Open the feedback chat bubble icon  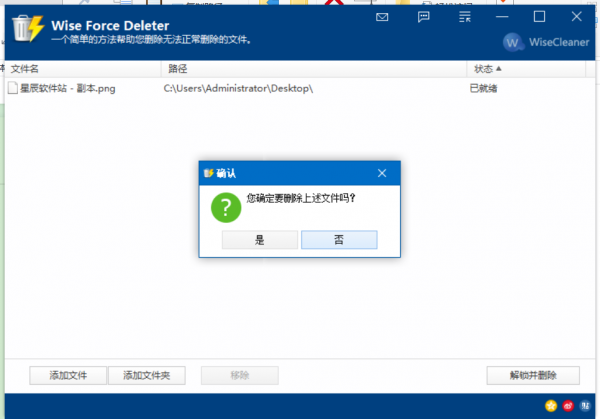pyautogui.click(x=424, y=17)
